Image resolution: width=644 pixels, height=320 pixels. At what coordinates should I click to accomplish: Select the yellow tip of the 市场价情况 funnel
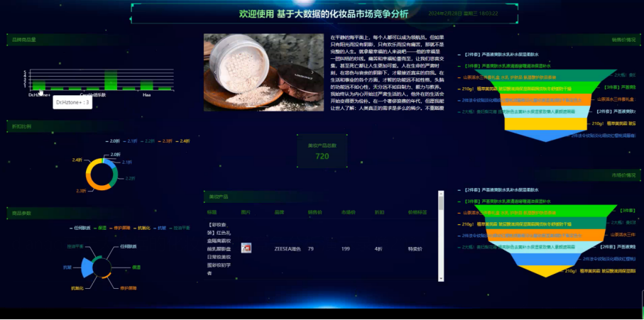click(x=545, y=270)
